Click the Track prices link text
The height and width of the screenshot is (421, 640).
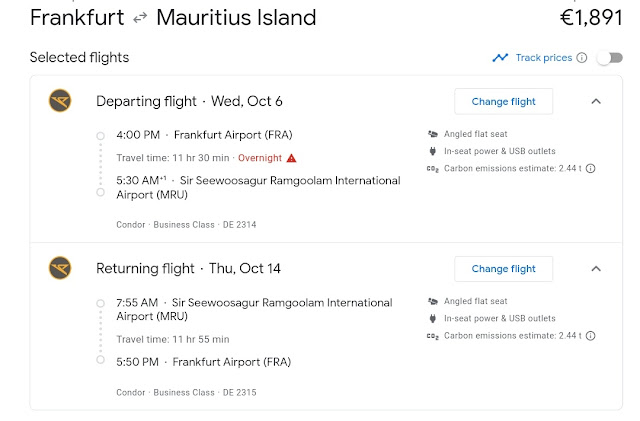click(543, 58)
